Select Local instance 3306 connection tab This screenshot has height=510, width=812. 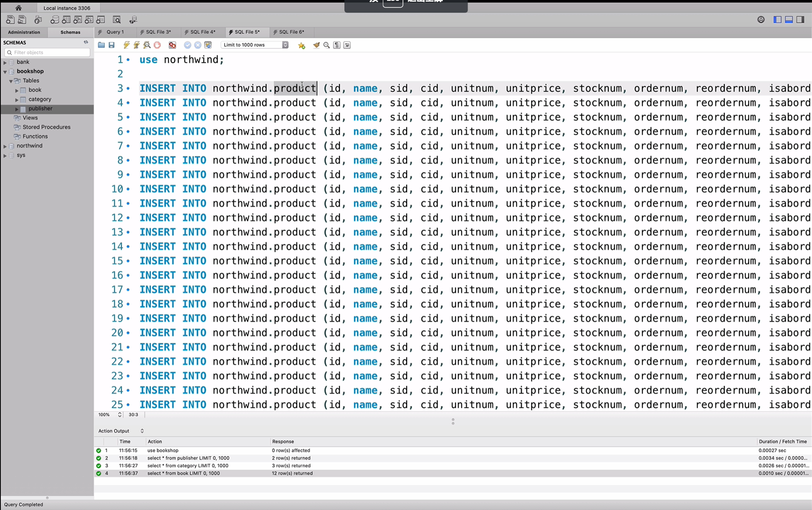tap(67, 8)
